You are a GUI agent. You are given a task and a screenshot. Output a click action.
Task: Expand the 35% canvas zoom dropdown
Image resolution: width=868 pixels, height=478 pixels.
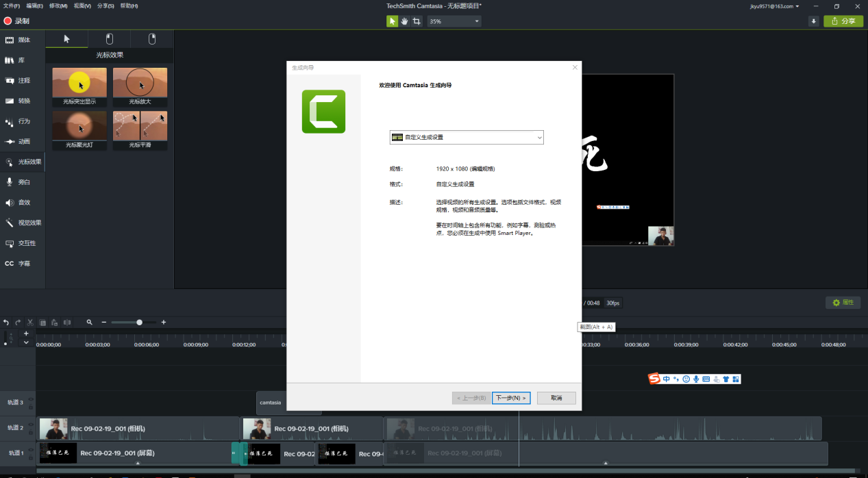(x=454, y=21)
